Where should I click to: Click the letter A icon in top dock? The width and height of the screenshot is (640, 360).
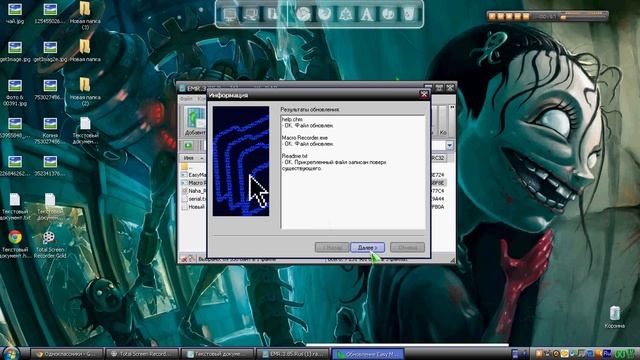367,14
